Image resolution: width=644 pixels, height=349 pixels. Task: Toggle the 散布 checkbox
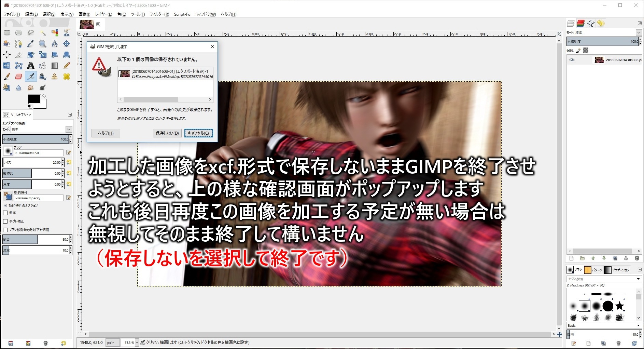click(5, 213)
